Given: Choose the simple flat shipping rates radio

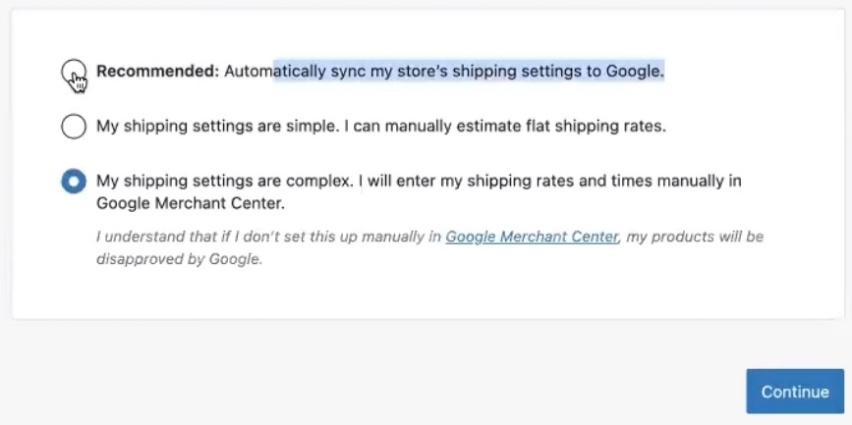Looking at the screenshot, I should point(73,127).
